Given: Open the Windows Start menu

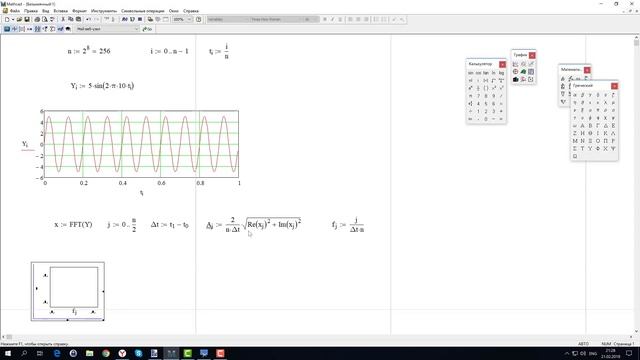Looking at the screenshot, I should coord(8,353).
